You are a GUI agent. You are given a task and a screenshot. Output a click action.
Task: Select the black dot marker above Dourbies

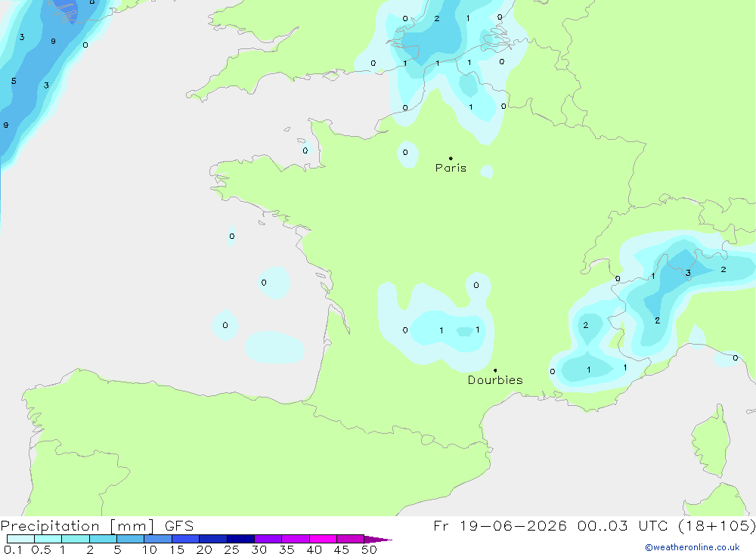pos(495,370)
